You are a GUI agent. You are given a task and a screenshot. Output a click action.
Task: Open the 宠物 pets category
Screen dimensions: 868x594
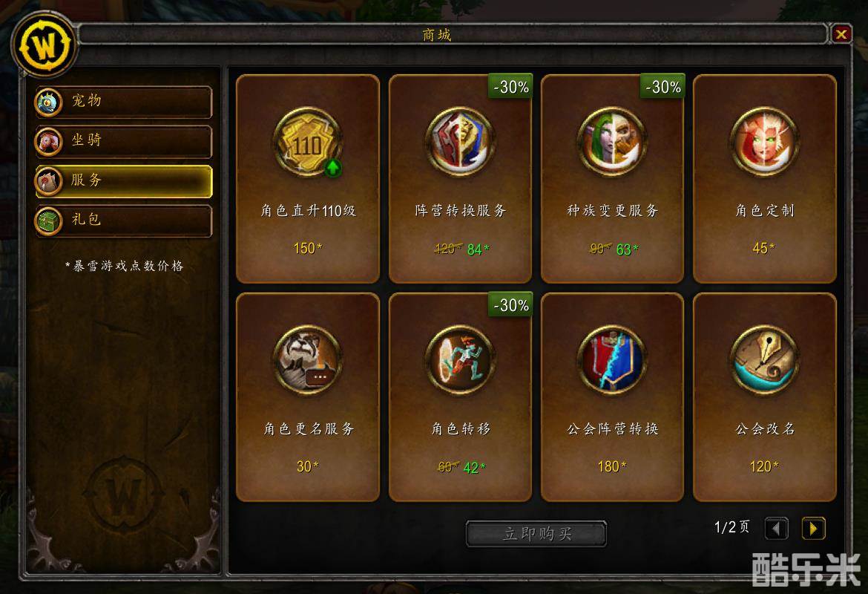click(123, 102)
